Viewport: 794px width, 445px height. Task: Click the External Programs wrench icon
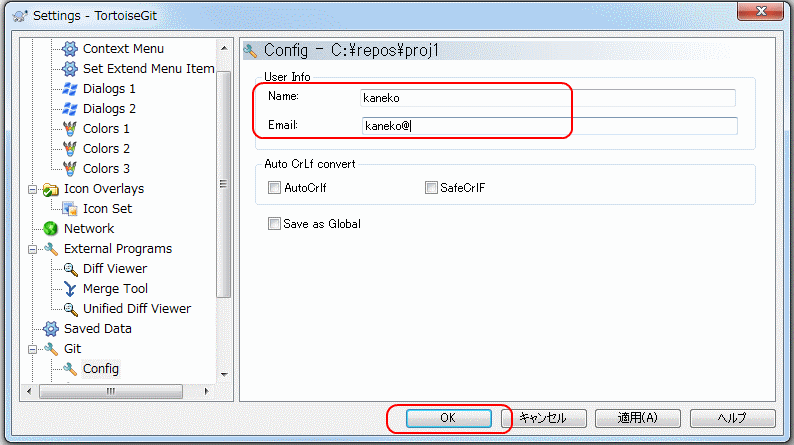point(51,249)
